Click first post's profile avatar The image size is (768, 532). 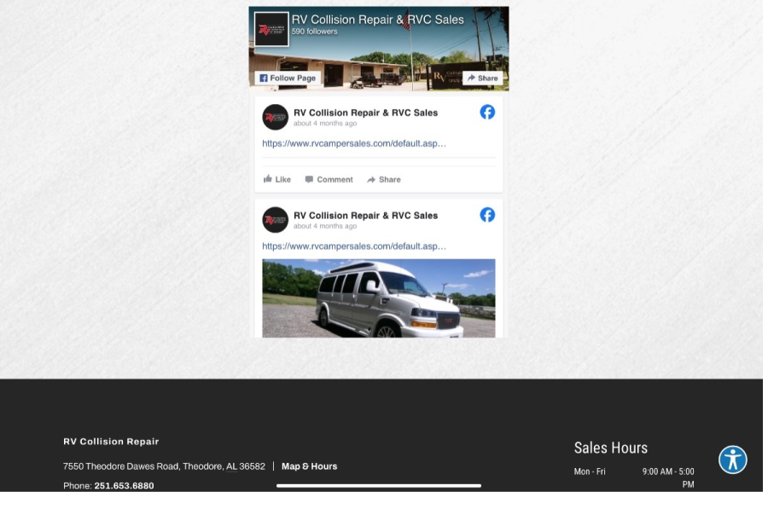click(x=275, y=117)
